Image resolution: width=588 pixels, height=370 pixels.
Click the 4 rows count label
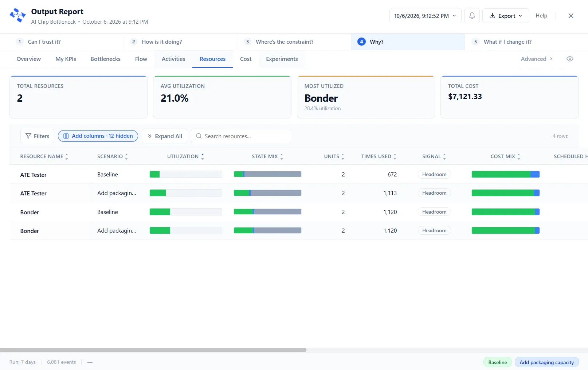(560, 136)
